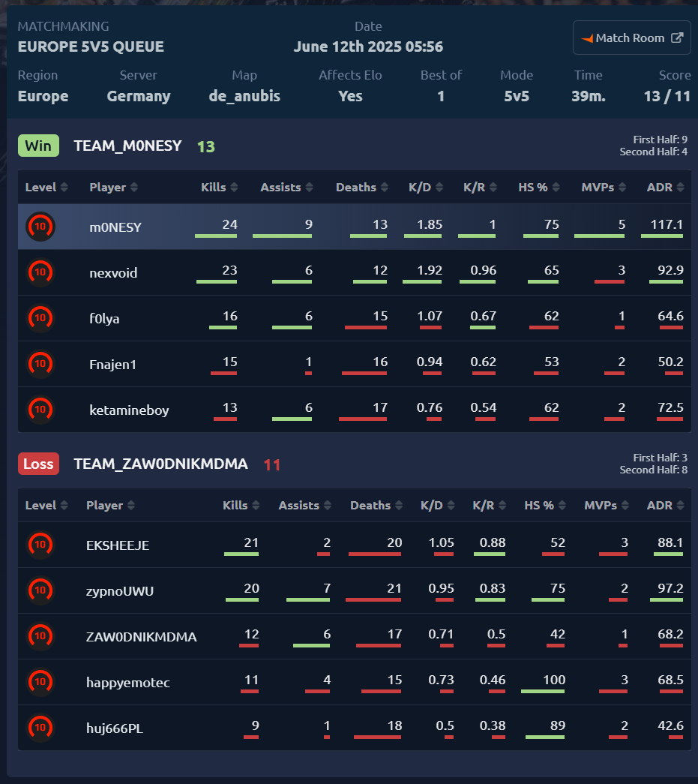This screenshot has width=698, height=784.
Task: Click the red Loss badge
Action: pyautogui.click(x=38, y=464)
